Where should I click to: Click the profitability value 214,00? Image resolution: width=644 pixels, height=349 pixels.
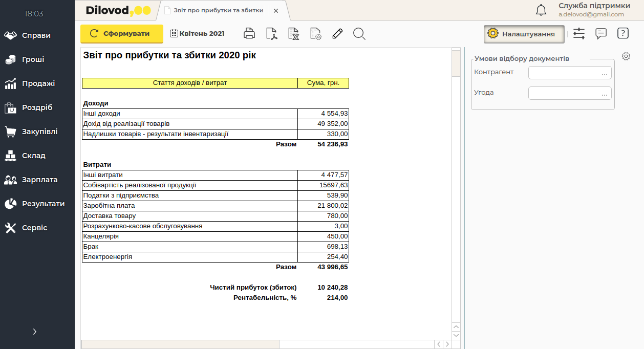click(x=337, y=298)
